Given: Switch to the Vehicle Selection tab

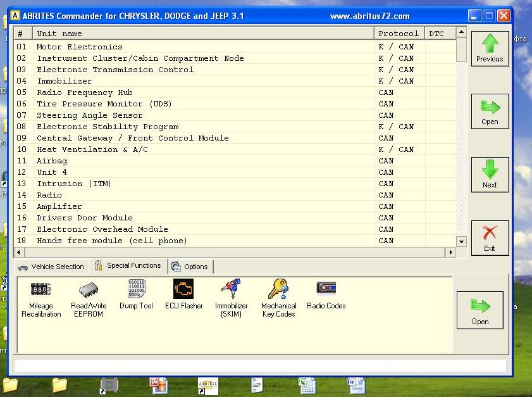Looking at the screenshot, I should [x=51, y=267].
